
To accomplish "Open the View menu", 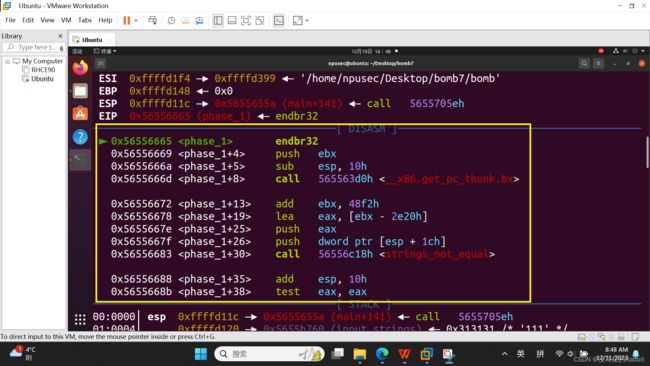I will 47,20.
